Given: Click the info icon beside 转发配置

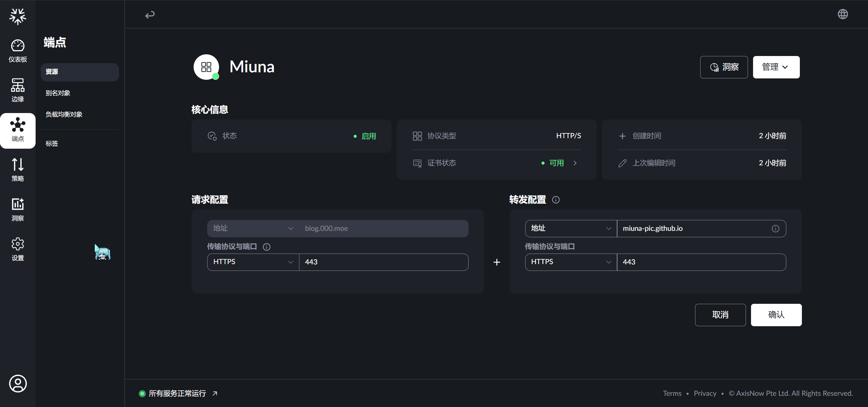Looking at the screenshot, I should [x=556, y=200].
